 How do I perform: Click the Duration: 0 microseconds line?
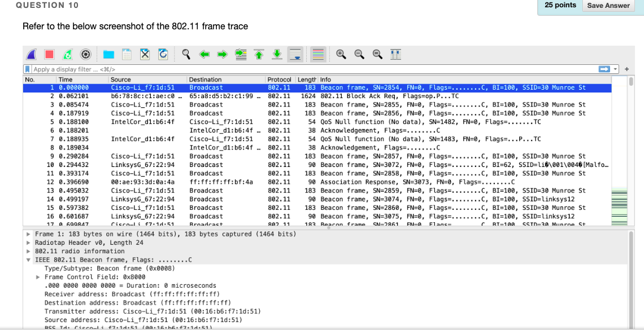tap(130, 285)
